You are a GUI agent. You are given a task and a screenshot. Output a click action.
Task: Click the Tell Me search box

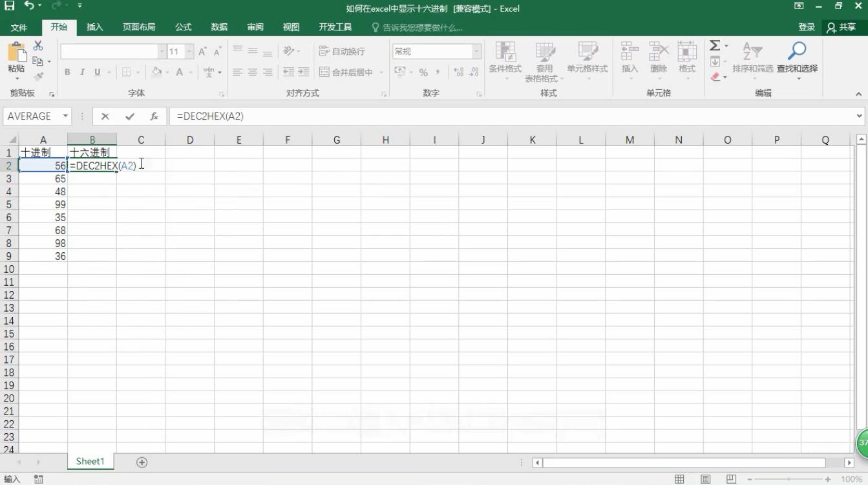(x=418, y=28)
